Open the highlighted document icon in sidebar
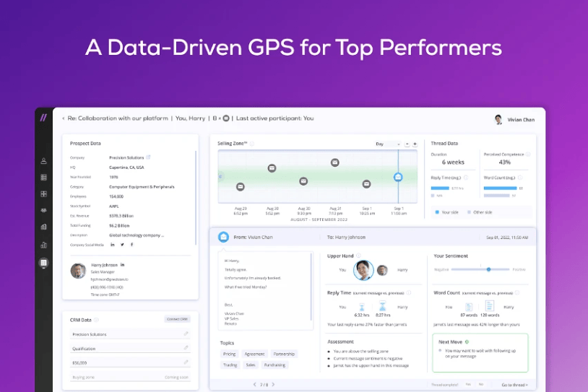The image size is (588, 392). pyautogui.click(x=43, y=263)
